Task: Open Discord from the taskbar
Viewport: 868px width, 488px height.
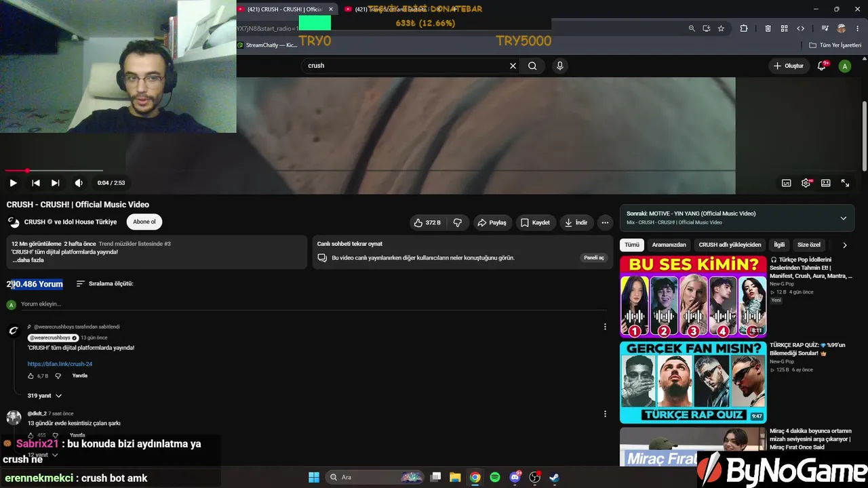Action: 515,477
